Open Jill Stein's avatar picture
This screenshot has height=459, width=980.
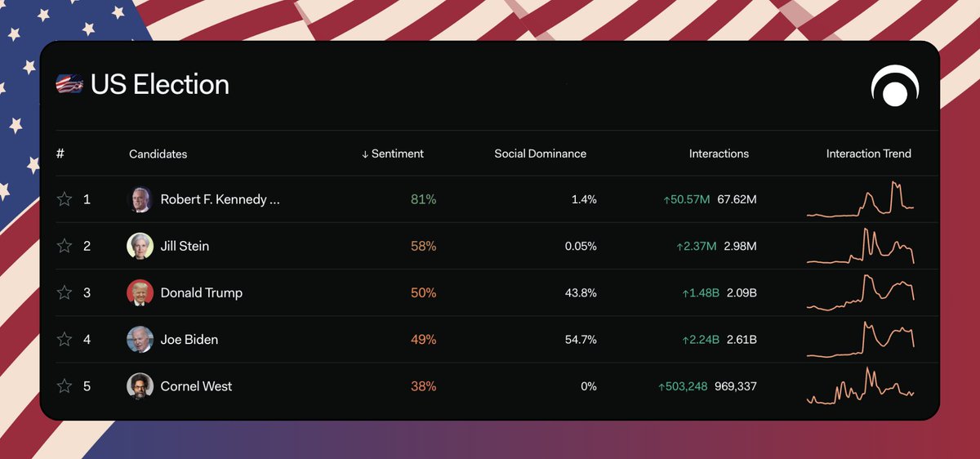click(x=140, y=246)
